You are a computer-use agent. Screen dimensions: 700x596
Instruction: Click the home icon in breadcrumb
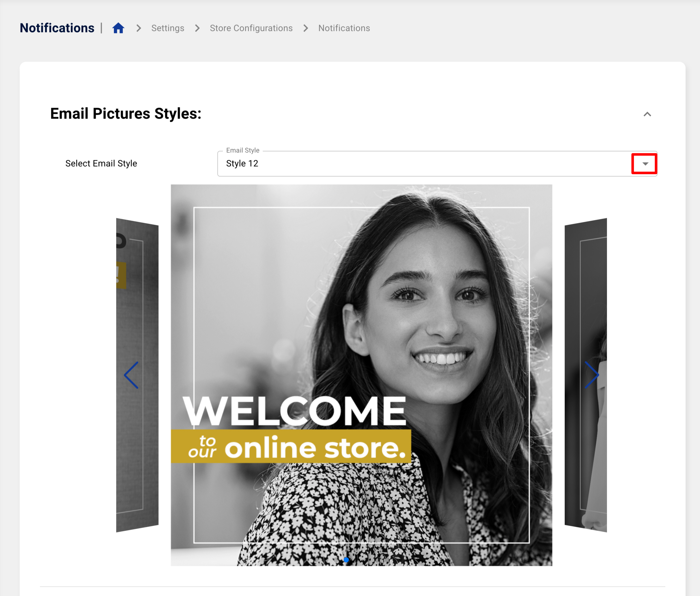(118, 28)
